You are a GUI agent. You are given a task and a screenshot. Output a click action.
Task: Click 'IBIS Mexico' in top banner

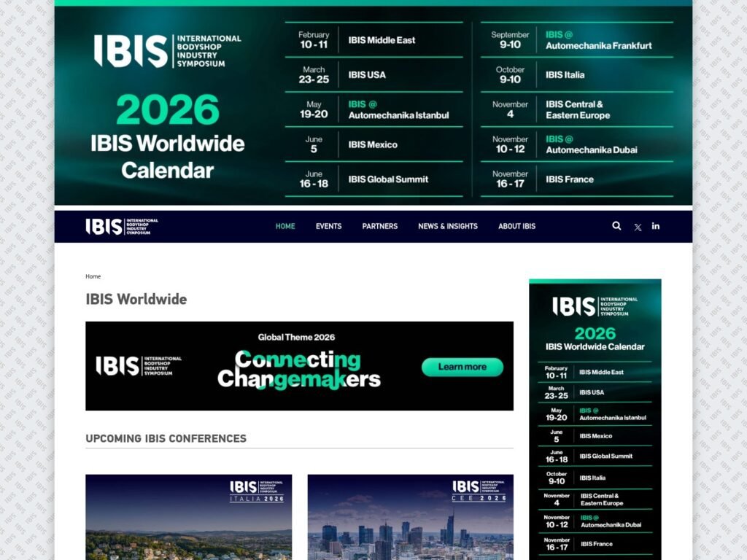[x=373, y=145]
